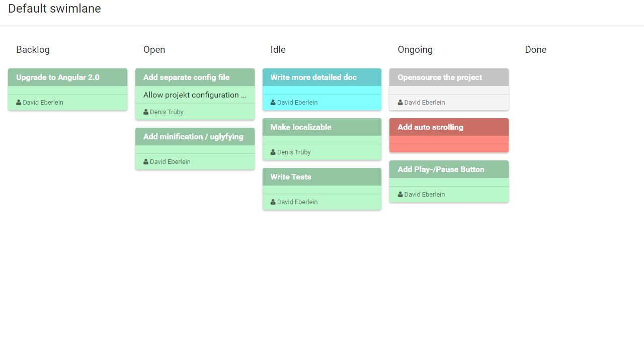Click the Idle column header
Screen dimensions: 644x362
278,50
